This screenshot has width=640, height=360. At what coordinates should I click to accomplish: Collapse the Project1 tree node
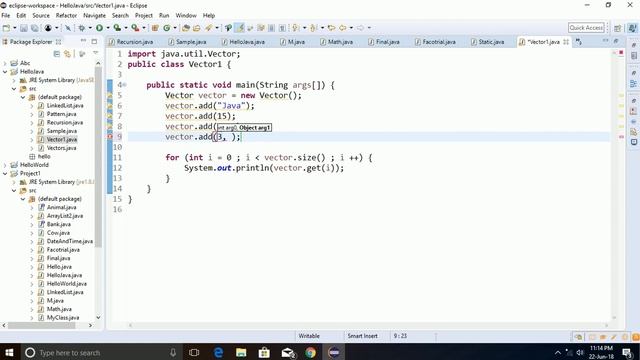[5, 173]
